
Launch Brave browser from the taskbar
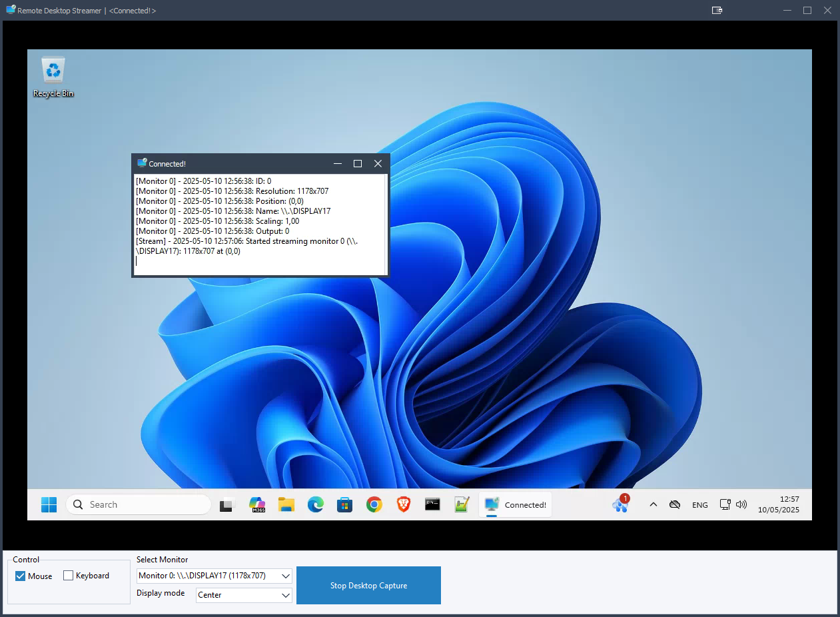pos(404,505)
